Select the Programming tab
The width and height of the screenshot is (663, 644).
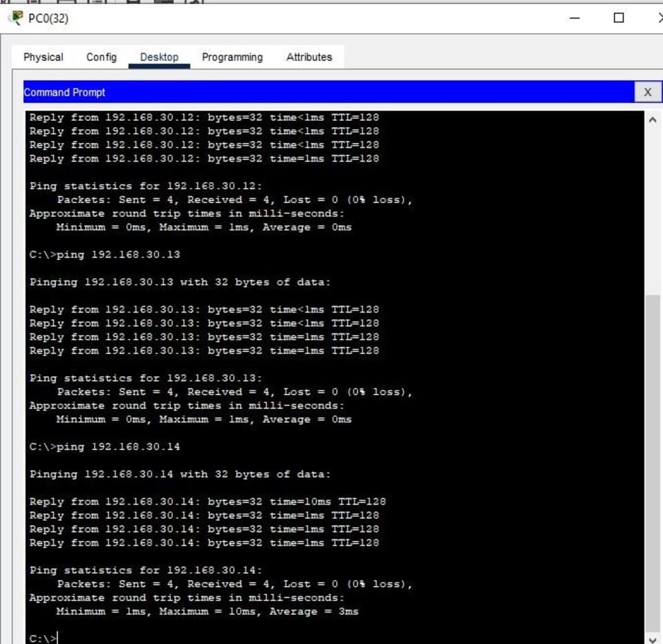click(x=232, y=57)
